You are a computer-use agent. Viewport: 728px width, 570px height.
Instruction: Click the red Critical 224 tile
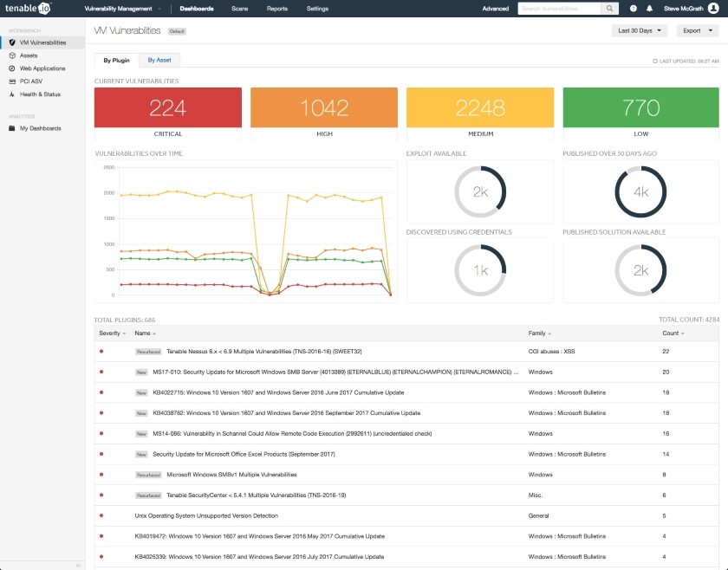[167, 107]
